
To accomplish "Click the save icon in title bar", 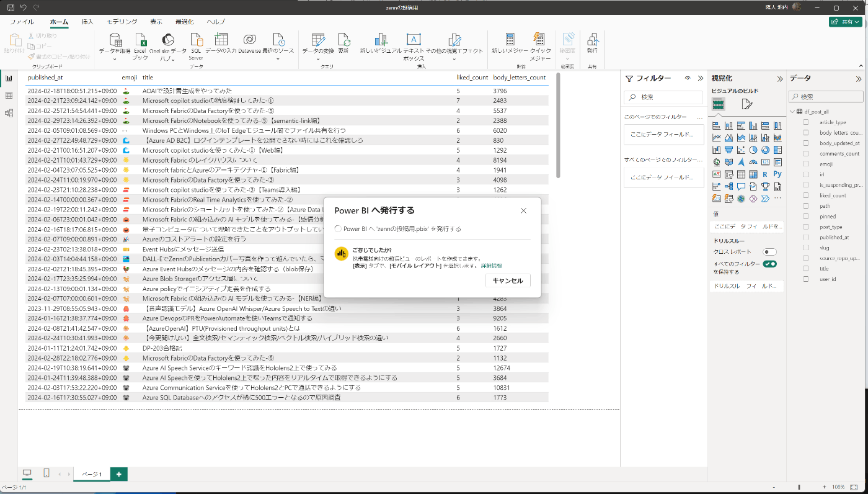I will pos(11,7).
